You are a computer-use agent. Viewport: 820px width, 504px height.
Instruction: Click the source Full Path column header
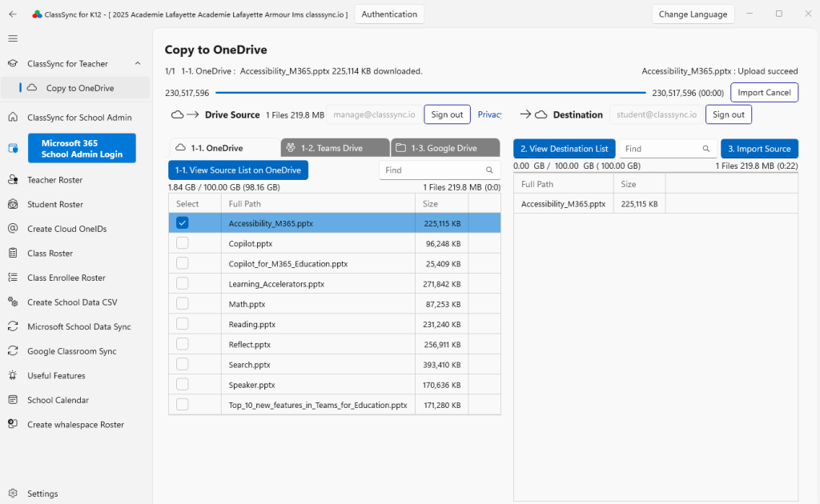[318, 203]
